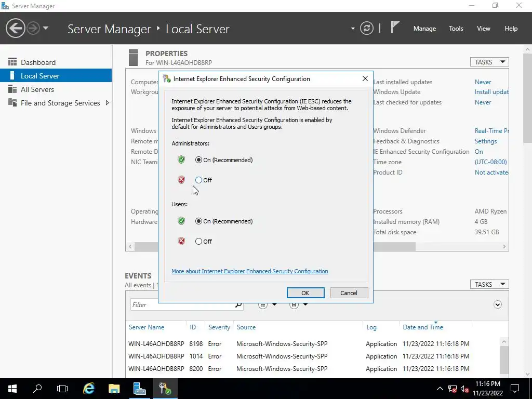Click the horizontal scrollbar in the Properties panel
532x399 pixels.
[x=275, y=247]
